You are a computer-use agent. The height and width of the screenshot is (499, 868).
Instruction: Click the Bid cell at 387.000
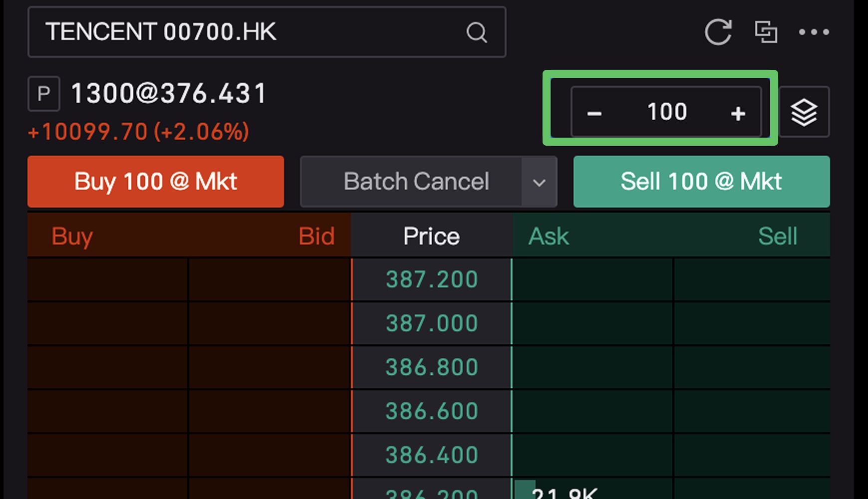coord(270,323)
